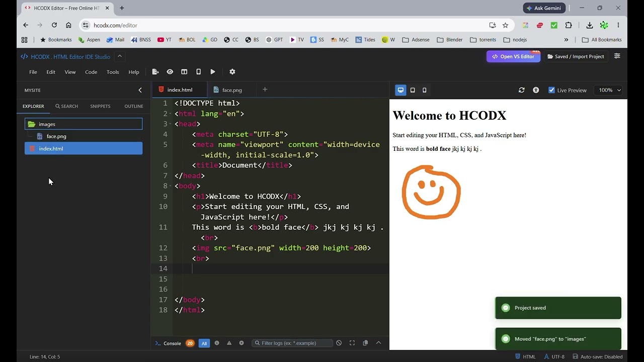644x362 pixels.
Task: Toggle console fullscreen icon
Action: coord(352,343)
